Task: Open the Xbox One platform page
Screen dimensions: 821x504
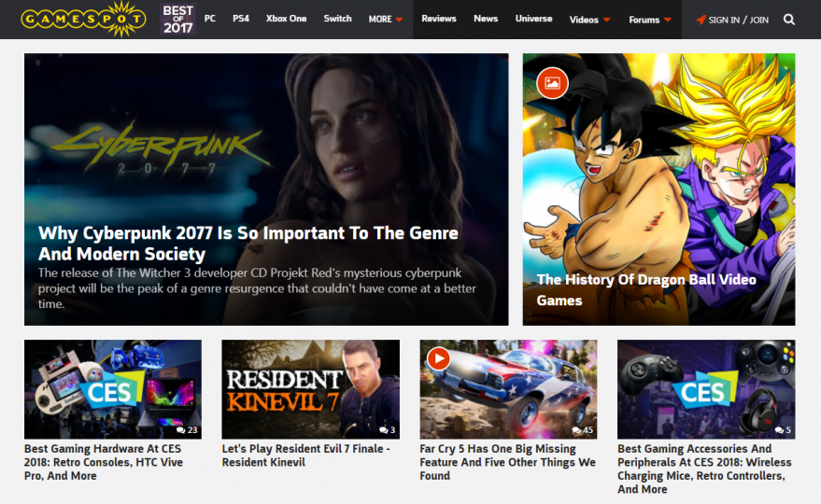Action: tap(286, 19)
